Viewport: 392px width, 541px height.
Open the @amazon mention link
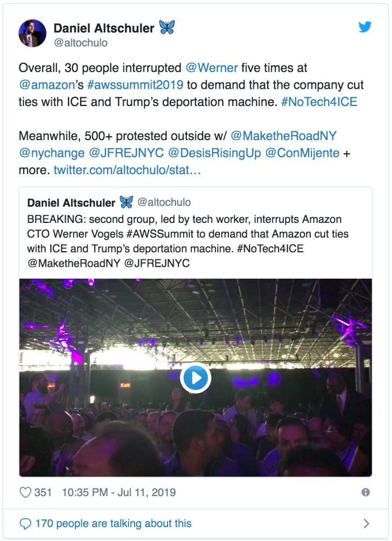point(45,85)
